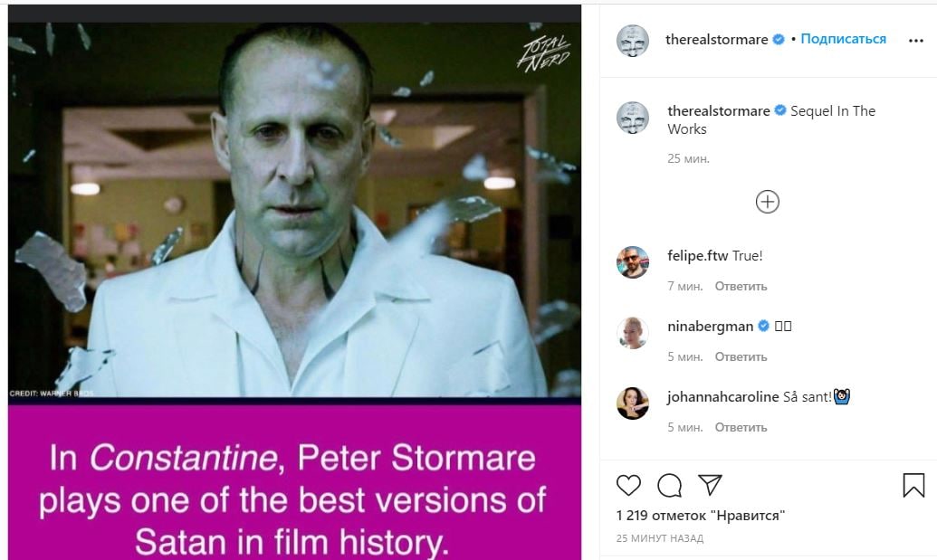Open the caption author's avatar beside 'Sequel In The Works'
The height and width of the screenshot is (560, 937).
[632, 118]
